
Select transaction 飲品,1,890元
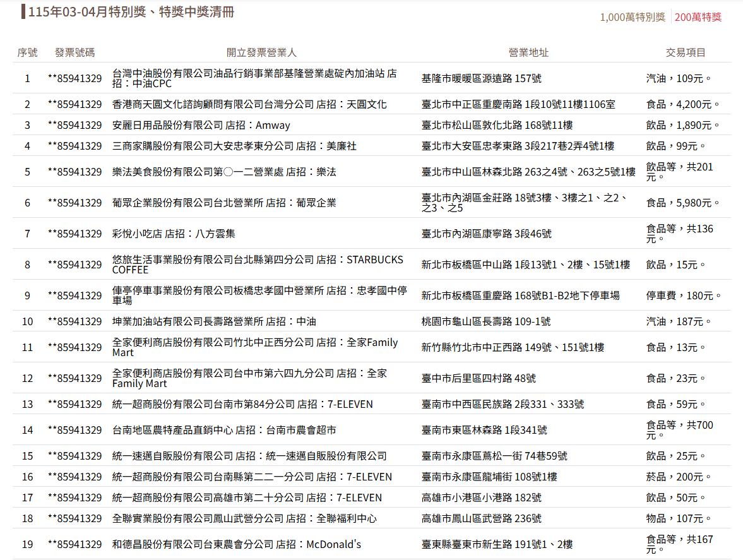[683, 125]
